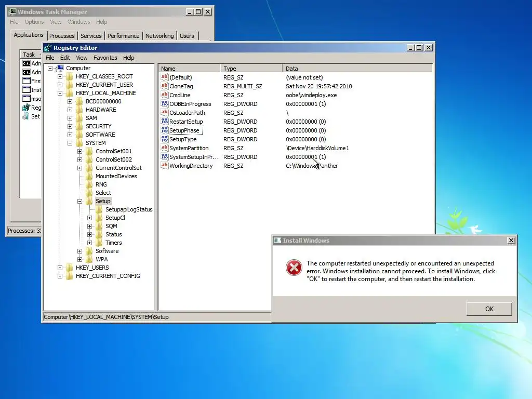Click the SOFTWARE folder icon under HKEY_LOCAL_MACHINE
The height and width of the screenshot is (399, 532).
[x=79, y=135]
